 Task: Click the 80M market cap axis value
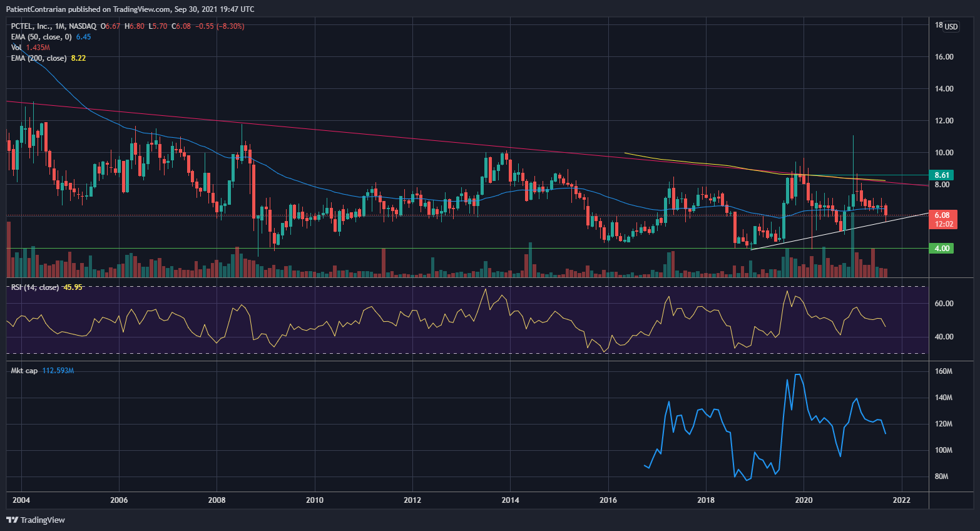pyautogui.click(x=943, y=477)
